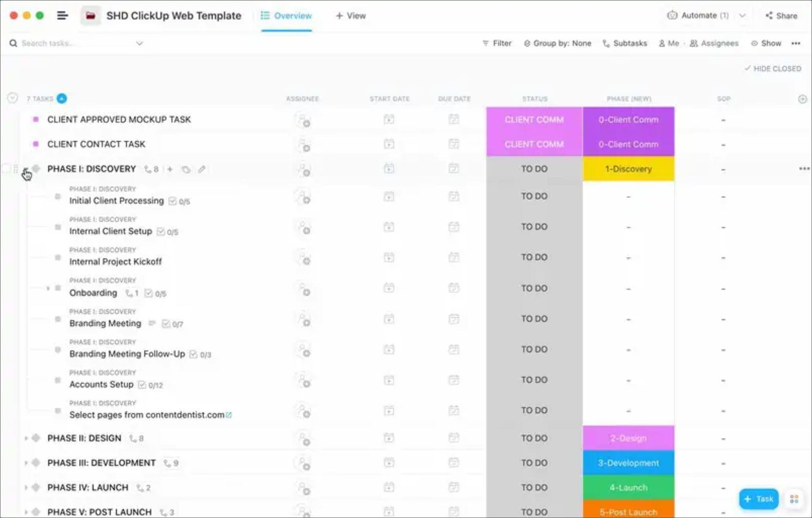Click the yellow 1-Discovery phase label
Screen dimensions: 812x518
coord(628,169)
